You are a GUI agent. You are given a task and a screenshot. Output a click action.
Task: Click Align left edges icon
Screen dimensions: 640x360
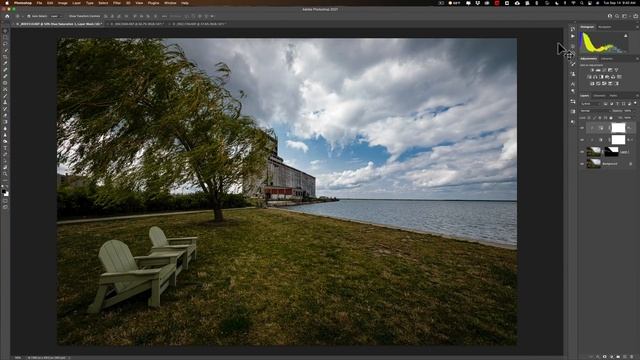106,16
